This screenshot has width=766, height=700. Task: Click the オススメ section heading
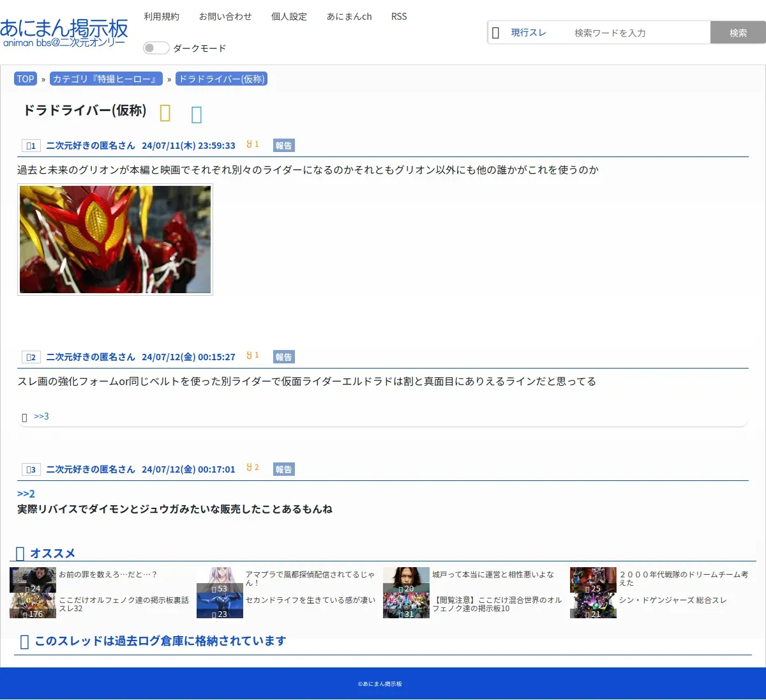coord(52,553)
